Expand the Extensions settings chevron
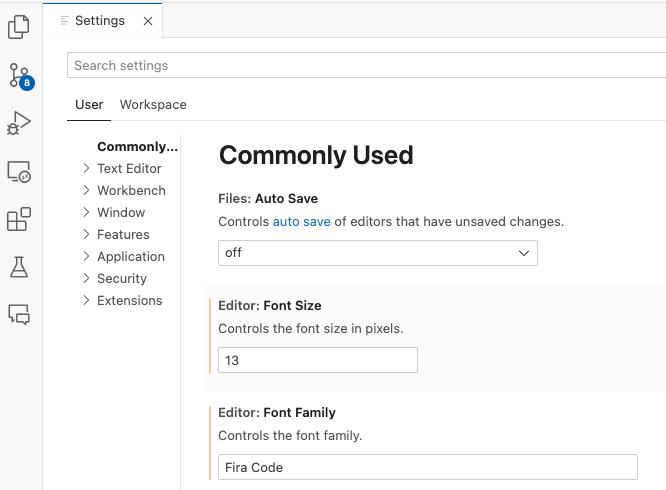Viewport: 666px width, 490px height. pyautogui.click(x=86, y=301)
